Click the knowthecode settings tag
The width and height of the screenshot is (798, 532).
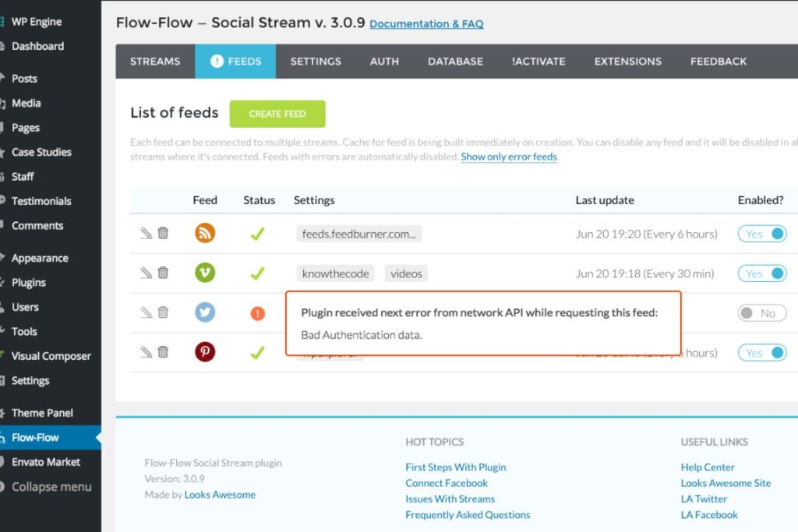coord(335,273)
